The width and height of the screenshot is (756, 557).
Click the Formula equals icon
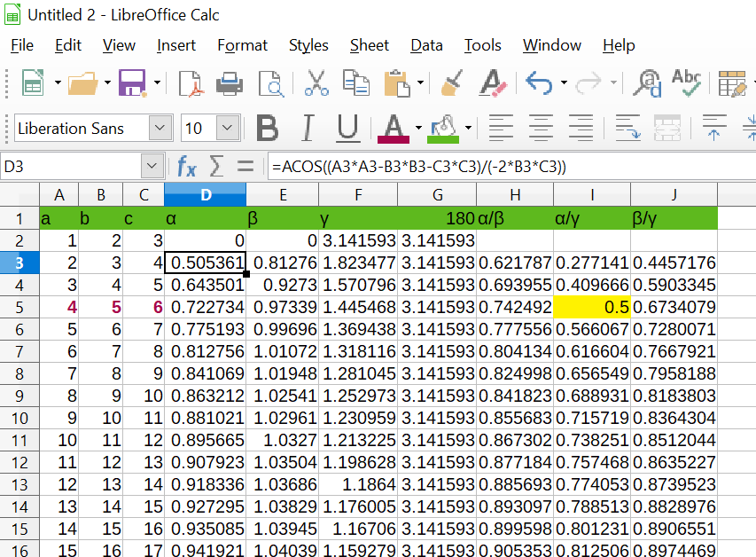pos(246,167)
